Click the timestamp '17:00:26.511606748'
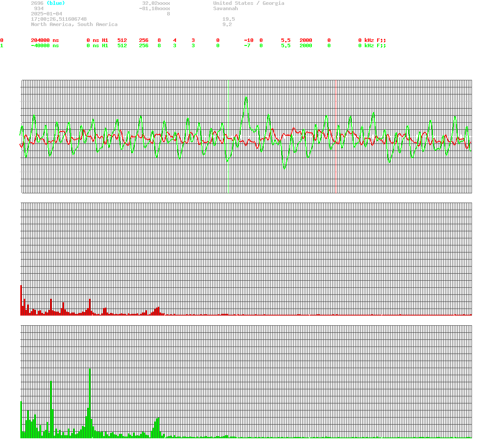 [x=59, y=19]
